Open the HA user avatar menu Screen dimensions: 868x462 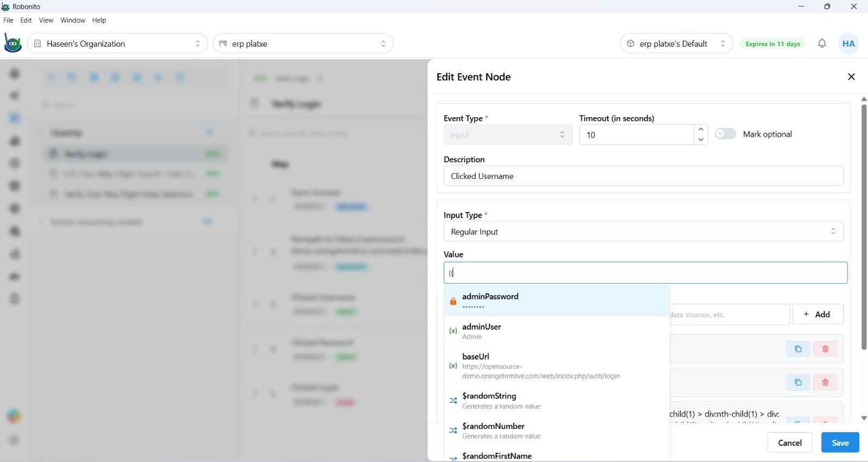tap(848, 43)
